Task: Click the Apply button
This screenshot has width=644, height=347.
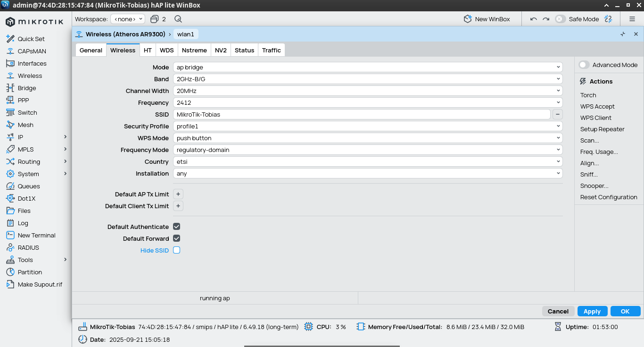Action: pos(592,311)
